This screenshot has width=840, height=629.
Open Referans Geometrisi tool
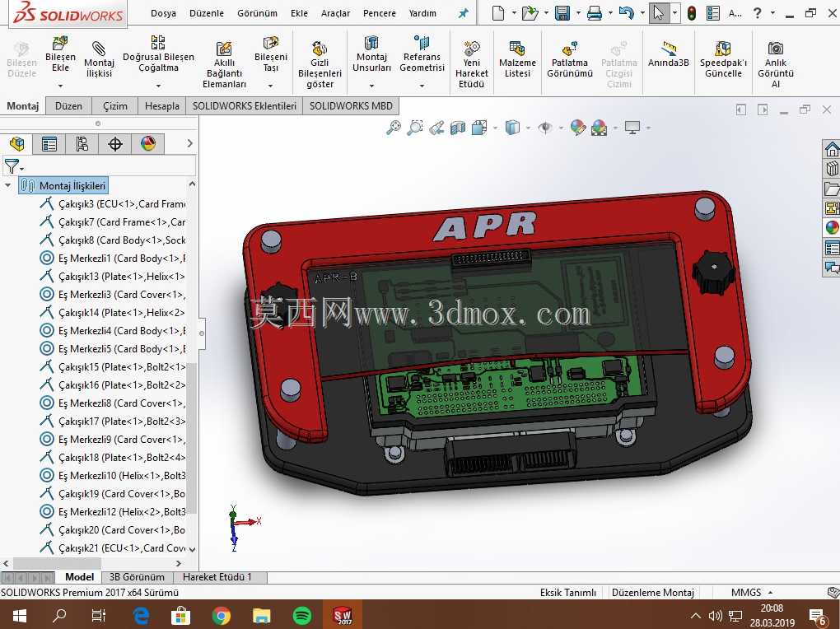(422, 54)
